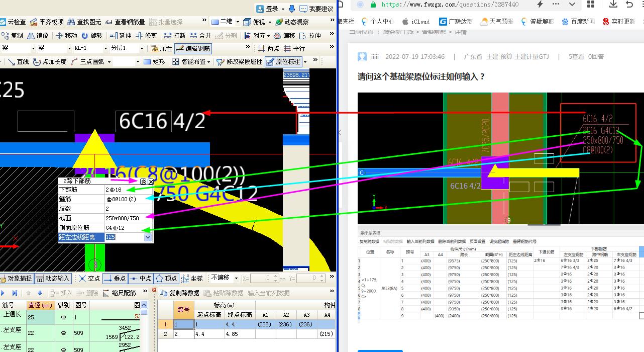Select the 复制 copy tool

click(x=13, y=36)
